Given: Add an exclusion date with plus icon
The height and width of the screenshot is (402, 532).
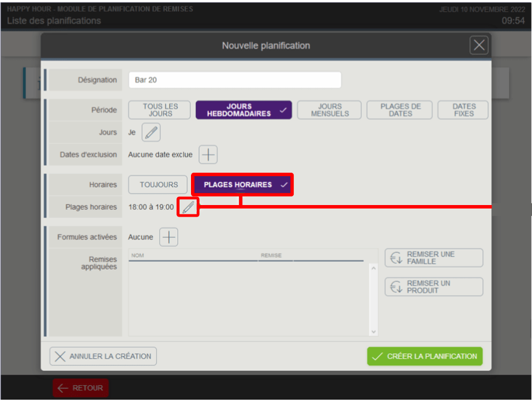Looking at the screenshot, I should click(x=208, y=154).
